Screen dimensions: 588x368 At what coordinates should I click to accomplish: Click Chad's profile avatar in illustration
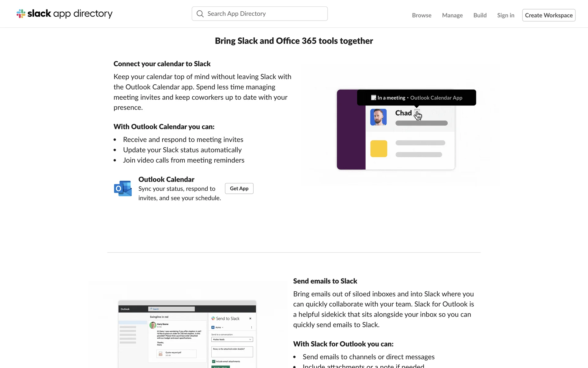pos(378,117)
